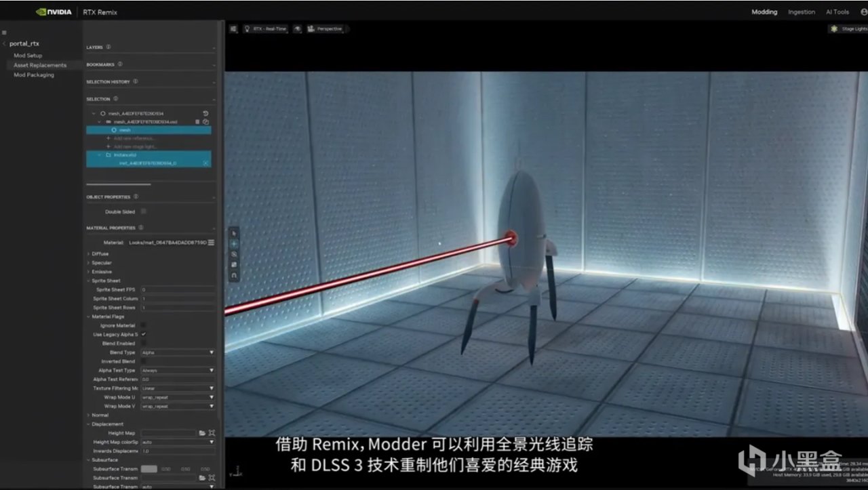Screen dimensions: 868x490
Task: Click the Subsurface Transmittance color swatch
Action: [149, 469]
